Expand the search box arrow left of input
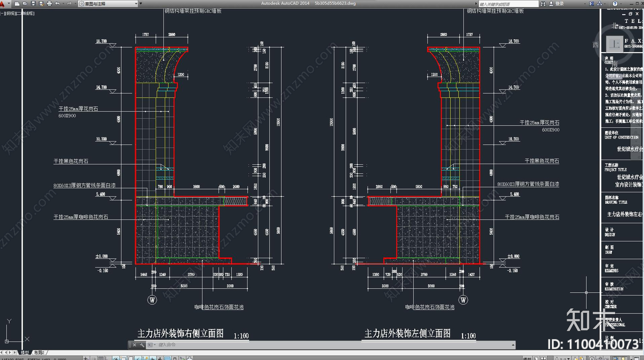The width and height of the screenshot is (644, 360). (x=476, y=4)
